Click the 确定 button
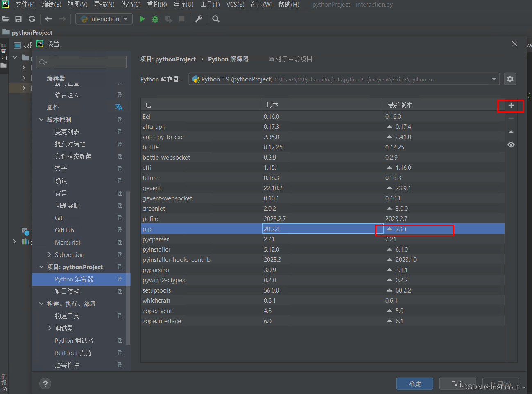This screenshot has width=532, height=394. pyautogui.click(x=415, y=384)
